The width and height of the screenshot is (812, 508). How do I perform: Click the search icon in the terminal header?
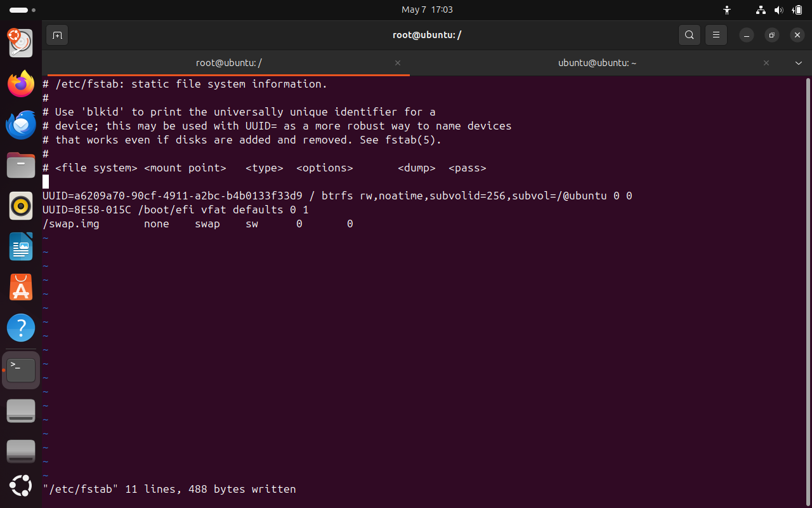(690, 35)
